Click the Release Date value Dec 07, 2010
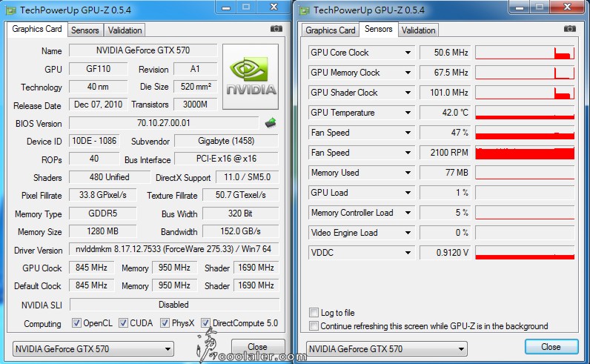 98,105
